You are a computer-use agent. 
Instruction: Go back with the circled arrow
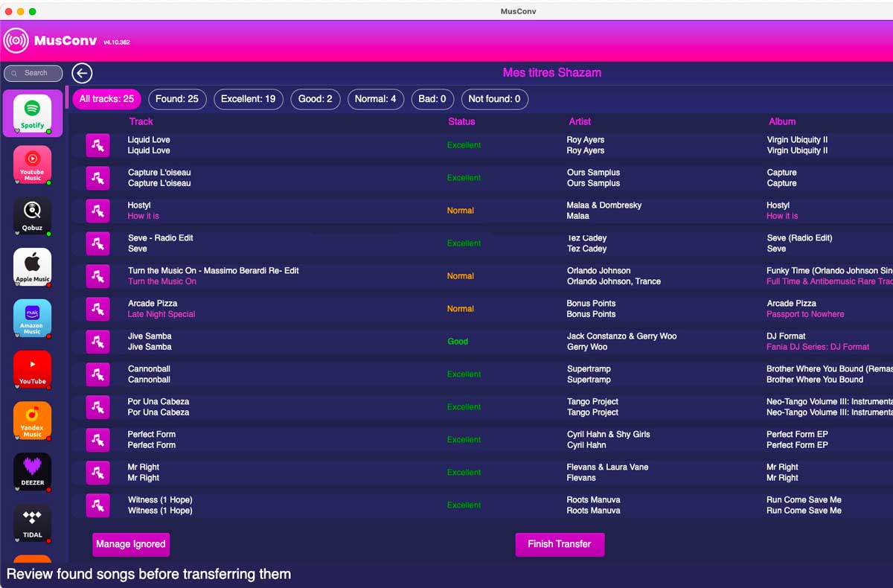click(82, 73)
